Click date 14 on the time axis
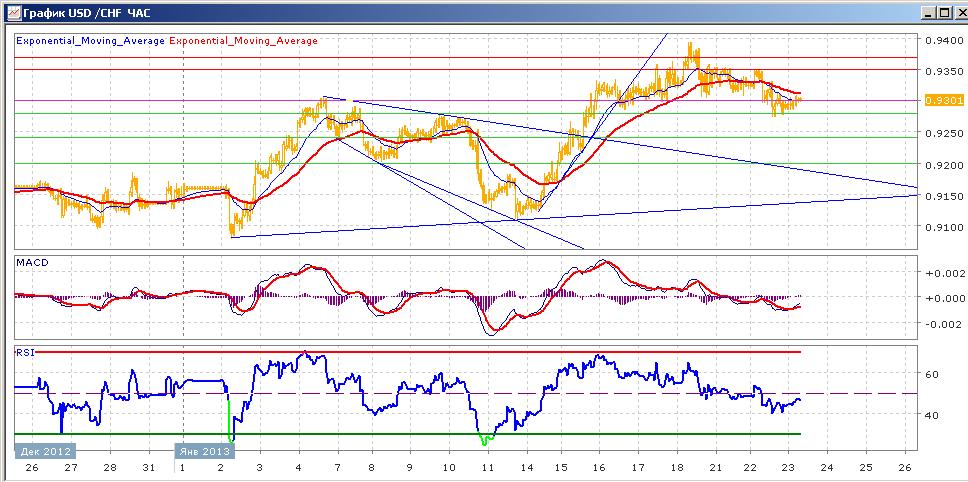 [x=526, y=467]
